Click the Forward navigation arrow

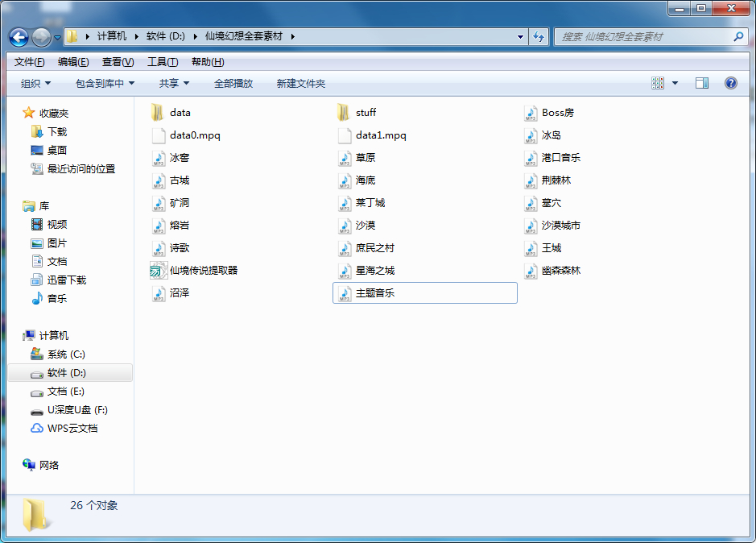pyautogui.click(x=41, y=37)
